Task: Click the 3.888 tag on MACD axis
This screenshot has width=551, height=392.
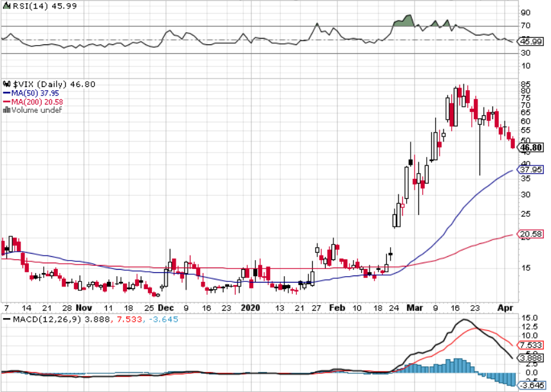Action: click(x=530, y=359)
